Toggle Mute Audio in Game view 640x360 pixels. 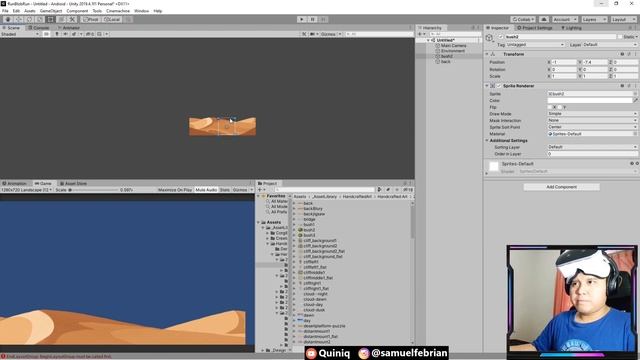coord(206,190)
